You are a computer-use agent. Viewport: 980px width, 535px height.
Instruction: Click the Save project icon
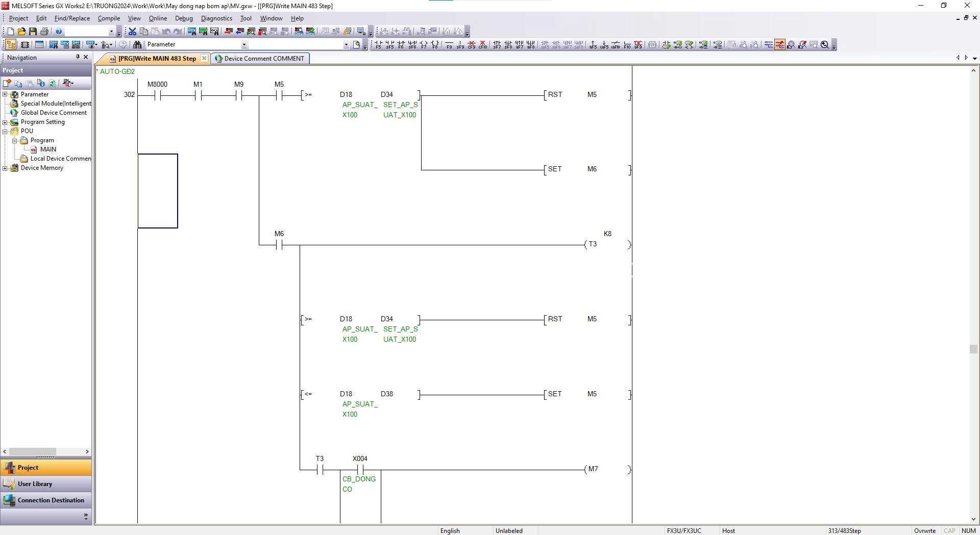click(33, 32)
